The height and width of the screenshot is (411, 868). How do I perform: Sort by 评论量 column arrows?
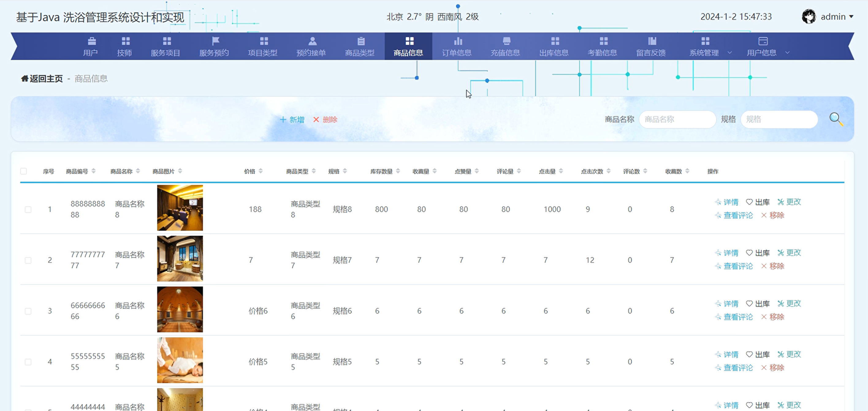(519, 171)
